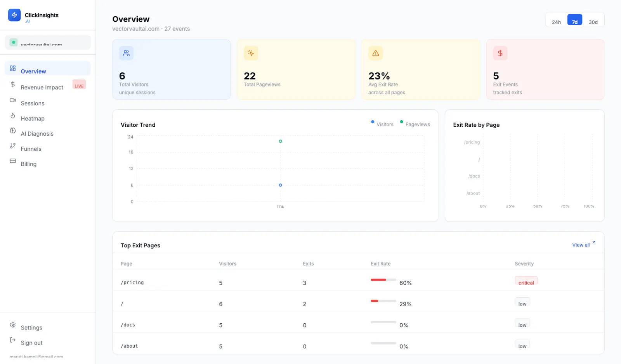Click the Funnels branch icon

point(13,146)
